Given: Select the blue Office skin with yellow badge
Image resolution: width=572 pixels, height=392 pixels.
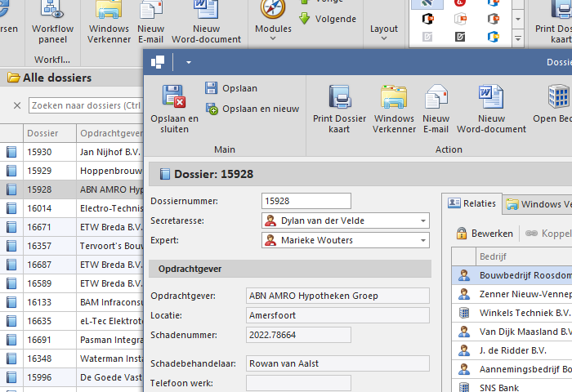Looking at the screenshot, I should coord(494,37).
